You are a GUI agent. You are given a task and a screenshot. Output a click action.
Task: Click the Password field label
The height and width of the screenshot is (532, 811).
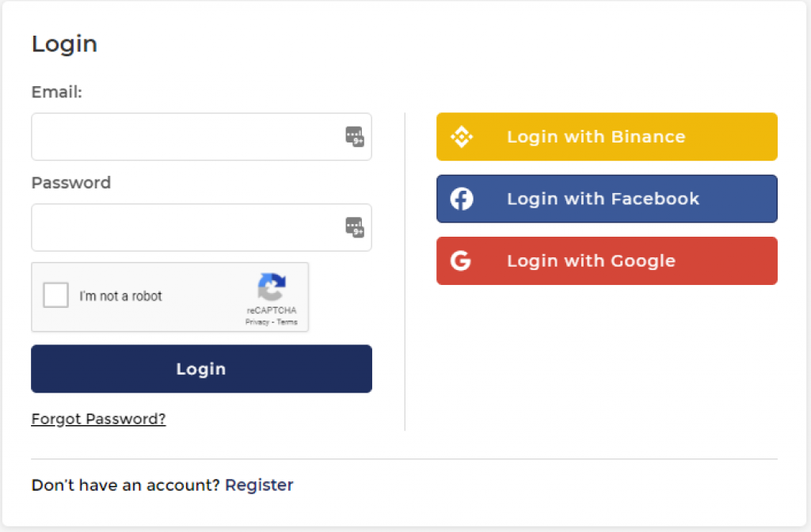(x=71, y=183)
